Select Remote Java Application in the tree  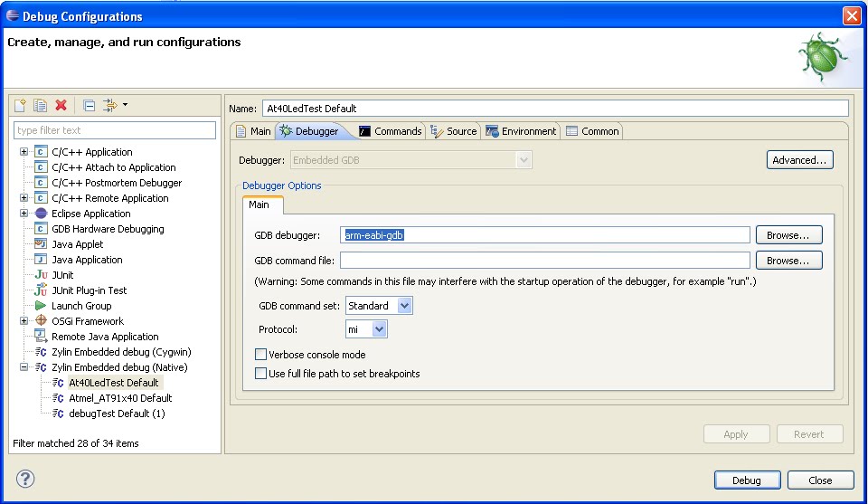[x=105, y=337]
